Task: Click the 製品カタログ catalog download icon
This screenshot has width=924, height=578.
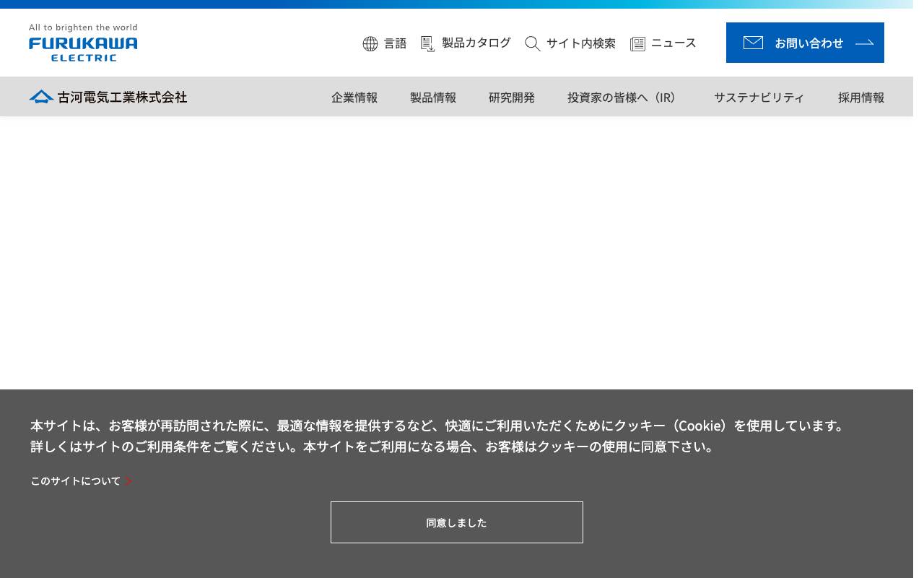Action: click(428, 43)
